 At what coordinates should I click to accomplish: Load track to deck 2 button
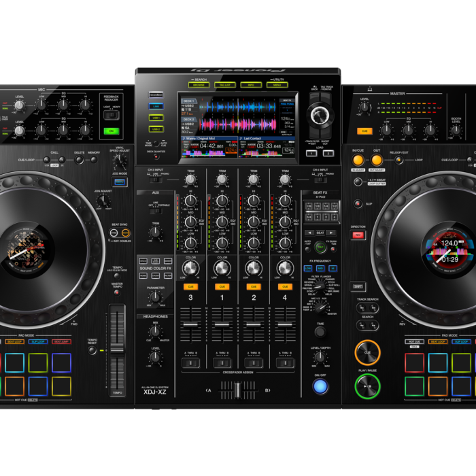point(328,153)
